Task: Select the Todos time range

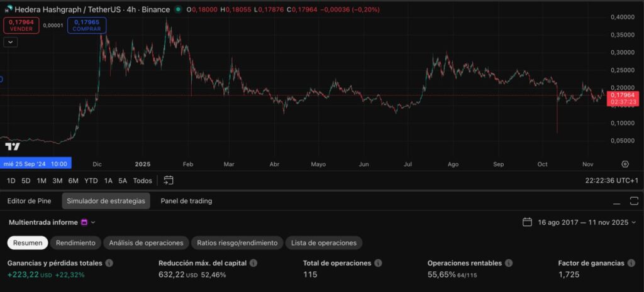Action: coord(143,180)
